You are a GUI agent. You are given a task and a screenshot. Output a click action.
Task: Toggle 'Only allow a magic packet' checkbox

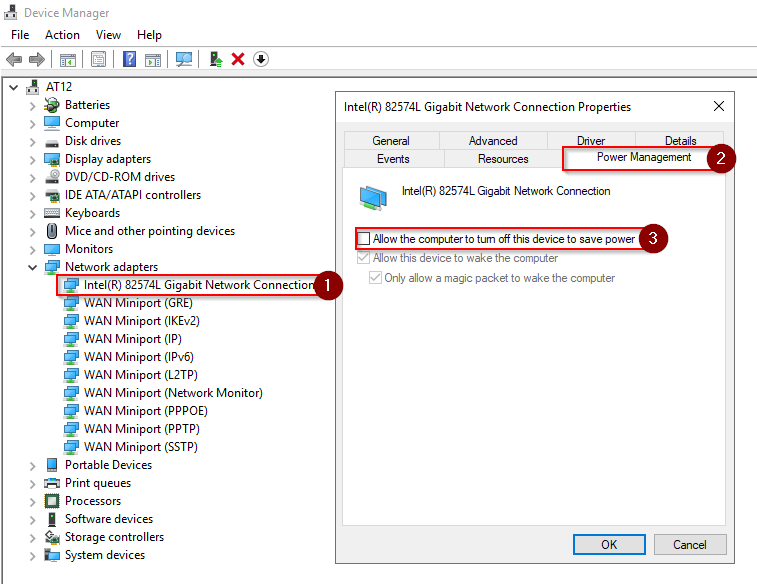point(376,278)
